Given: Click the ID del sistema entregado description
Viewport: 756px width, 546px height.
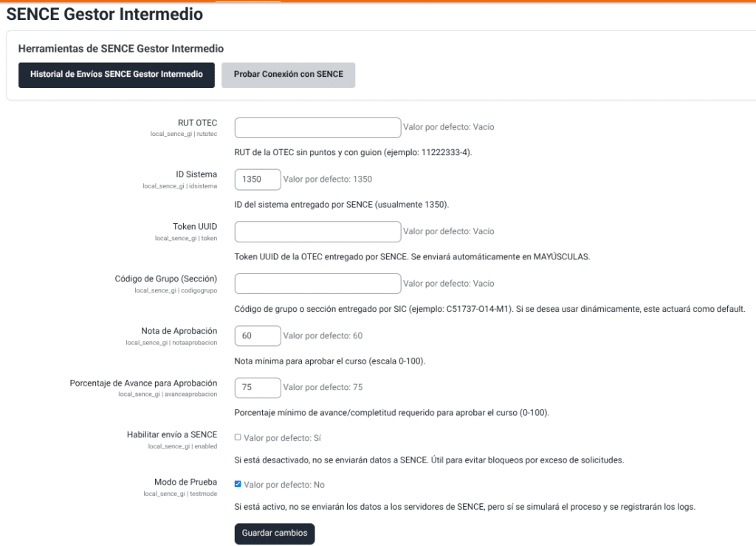Looking at the screenshot, I should 342,205.
